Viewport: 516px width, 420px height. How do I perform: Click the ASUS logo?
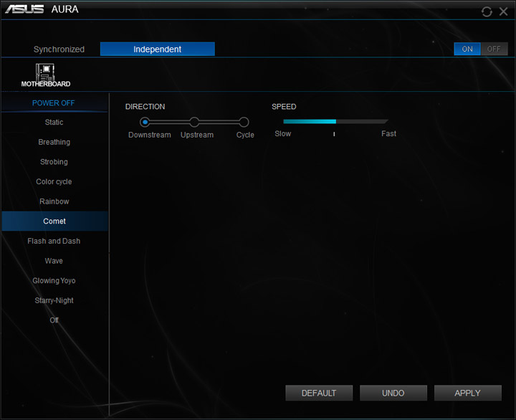[x=24, y=9]
